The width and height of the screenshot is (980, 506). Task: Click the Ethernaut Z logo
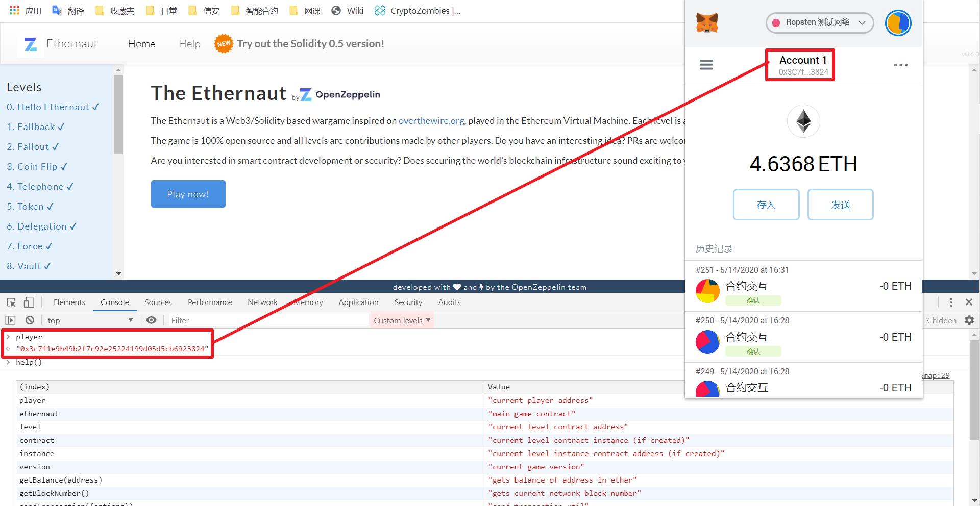click(31, 44)
